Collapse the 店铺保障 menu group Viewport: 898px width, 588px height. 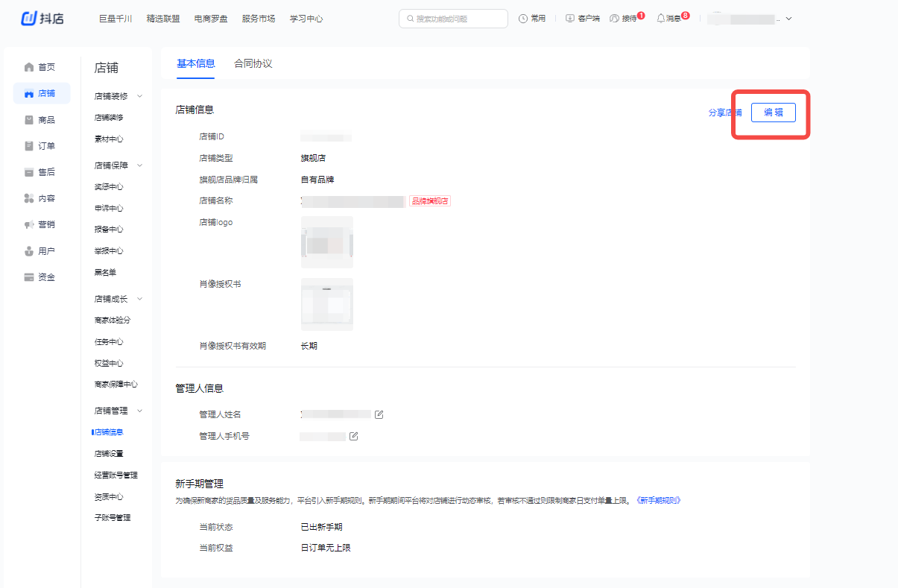[139, 165]
